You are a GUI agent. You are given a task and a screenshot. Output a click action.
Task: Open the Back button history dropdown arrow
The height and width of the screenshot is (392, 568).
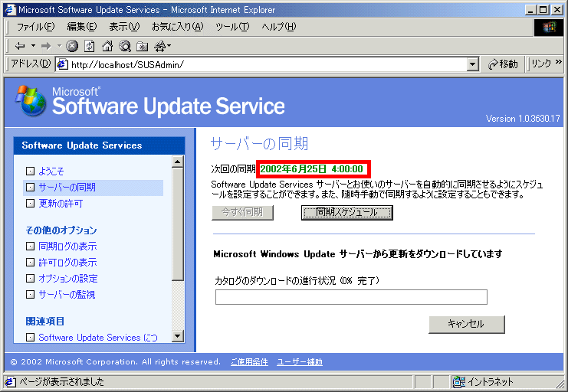coord(33,46)
